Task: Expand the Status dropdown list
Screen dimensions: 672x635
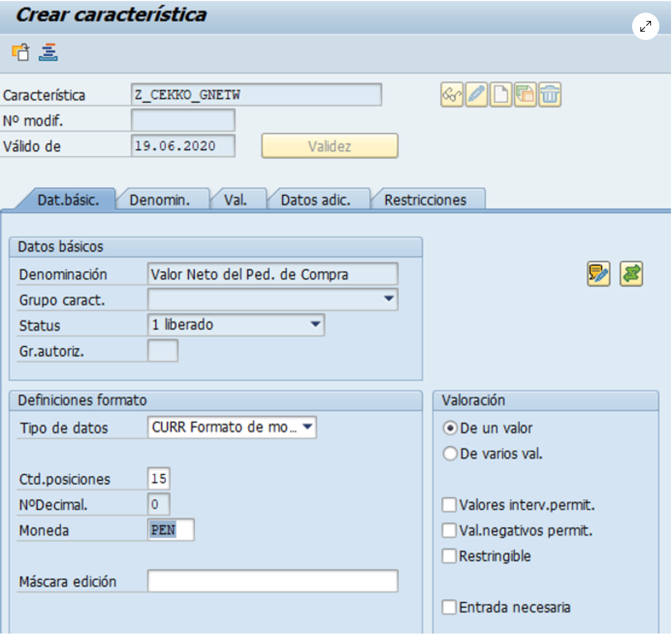Action: (316, 324)
